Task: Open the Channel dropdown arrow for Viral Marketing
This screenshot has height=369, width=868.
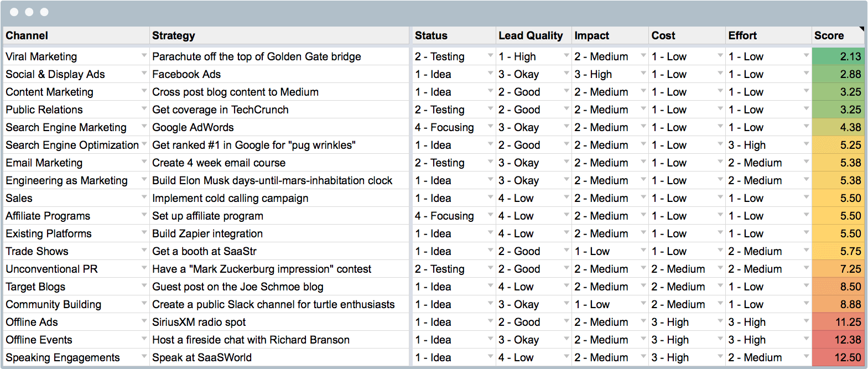Action: tap(144, 55)
